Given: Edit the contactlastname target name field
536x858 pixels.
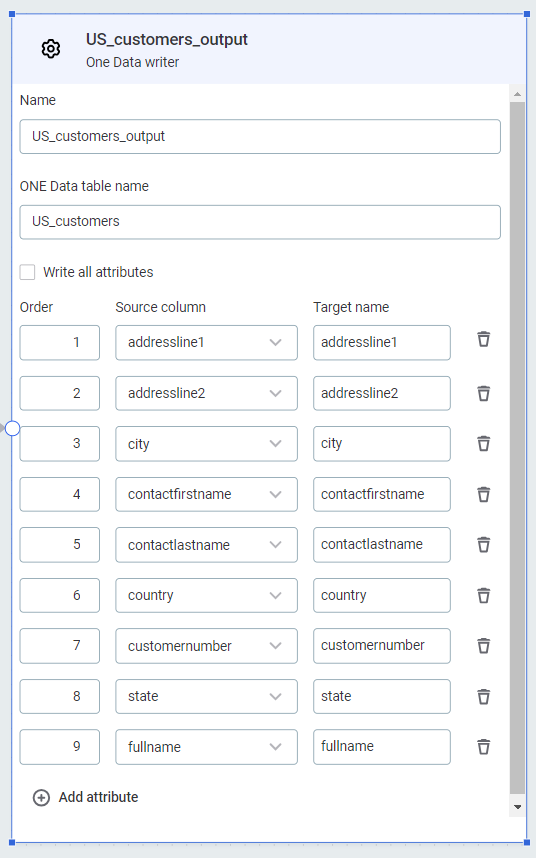Looking at the screenshot, I should pyautogui.click(x=382, y=544).
